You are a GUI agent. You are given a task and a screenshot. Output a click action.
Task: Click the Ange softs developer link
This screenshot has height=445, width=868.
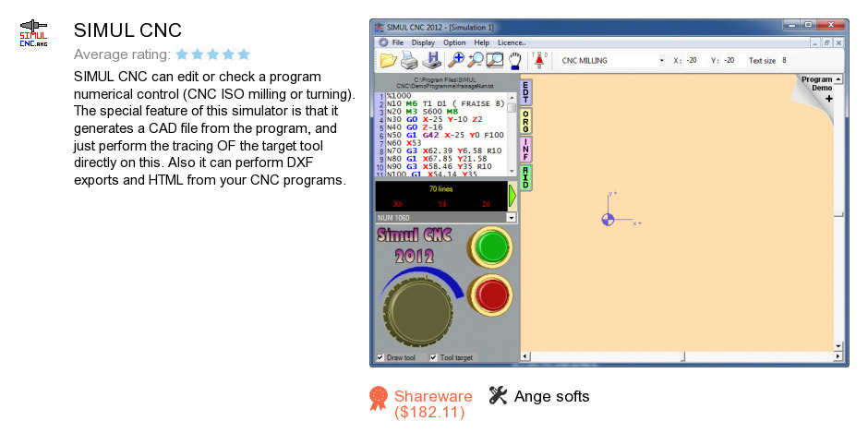click(x=551, y=396)
